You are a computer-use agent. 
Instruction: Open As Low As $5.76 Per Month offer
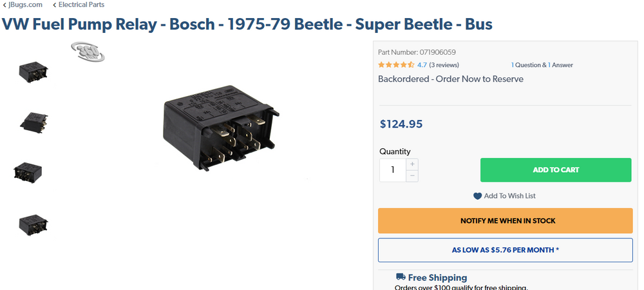505,250
